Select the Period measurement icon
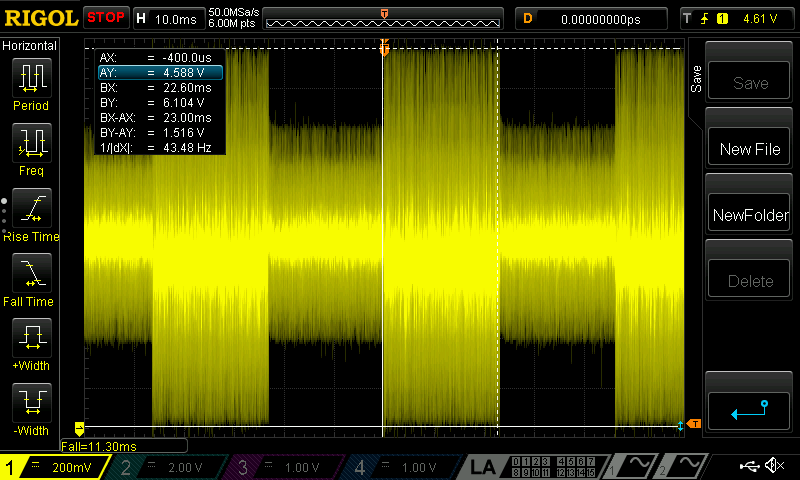The image size is (800, 480). pos(31,84)
